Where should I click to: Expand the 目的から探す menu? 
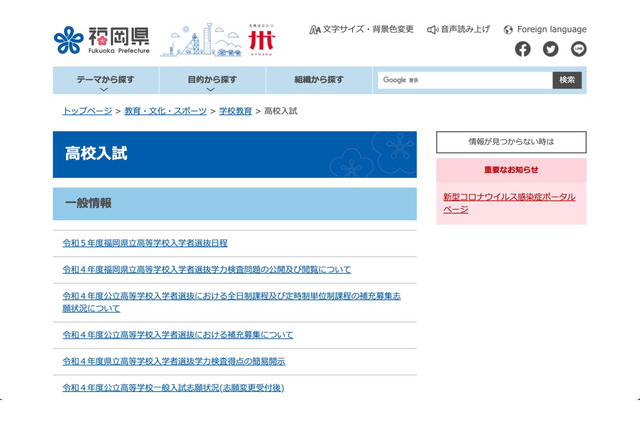[x=212, y=80]
